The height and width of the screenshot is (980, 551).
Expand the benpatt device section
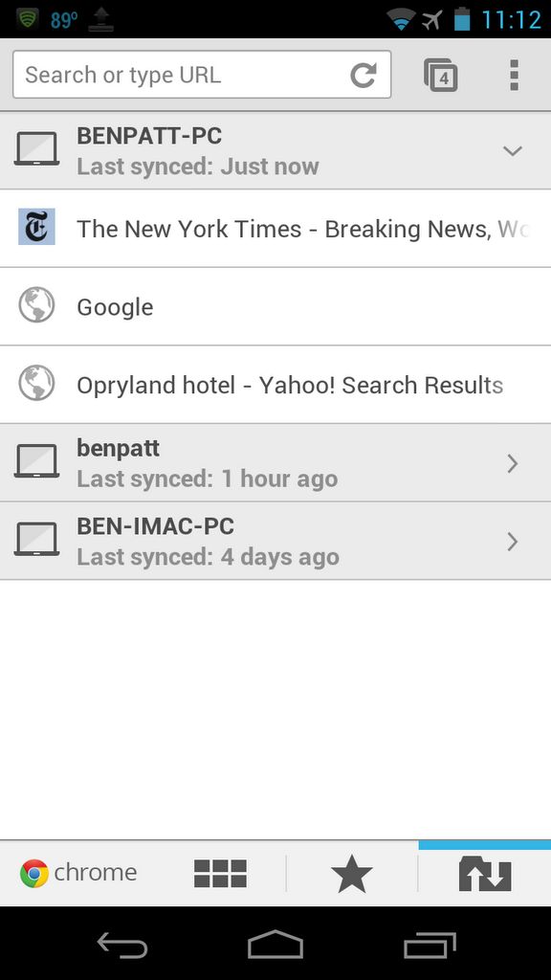click(275, 463)
